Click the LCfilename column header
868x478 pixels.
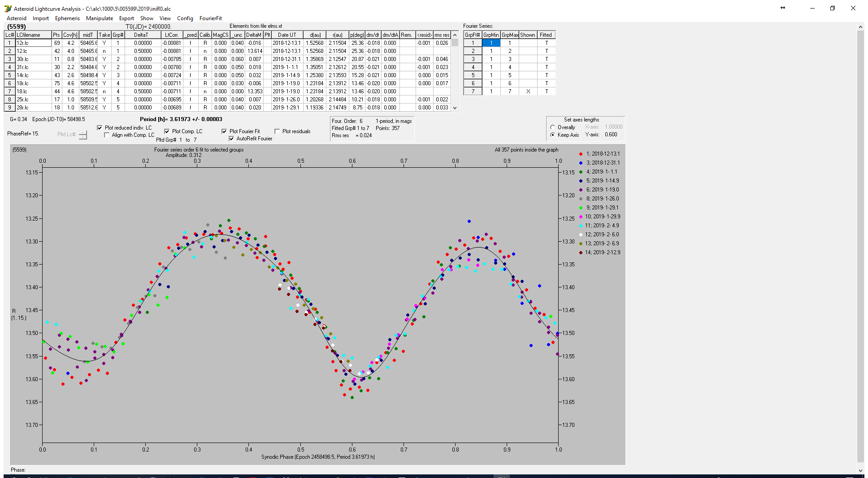pos(34,35)
